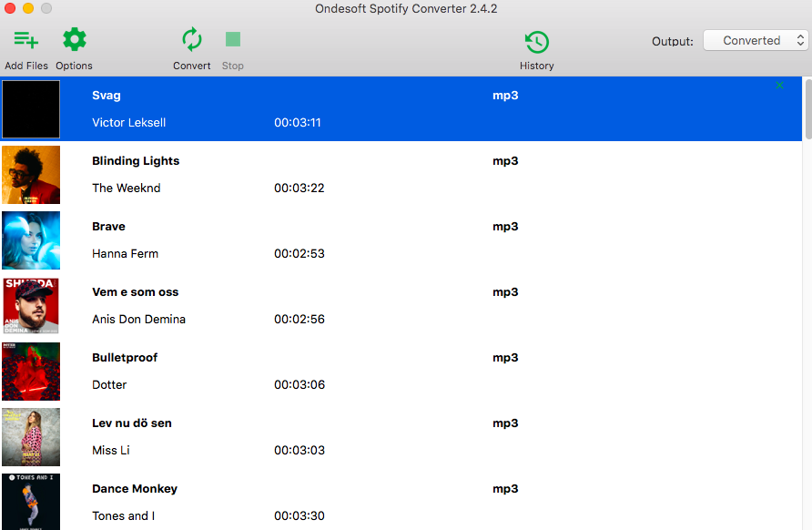812x530 pixels.
Task: Click artist name Tones and I
Action: coord(123,516)
